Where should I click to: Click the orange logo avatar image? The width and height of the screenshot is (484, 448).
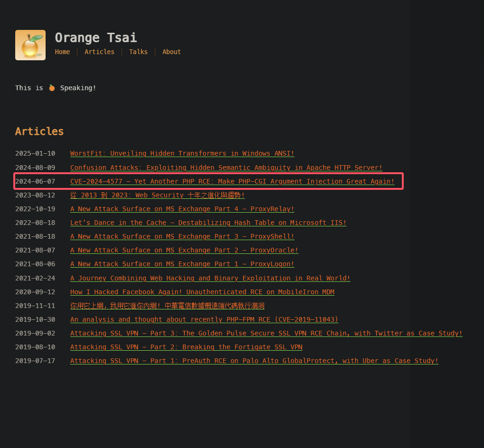click(x=30, y=45)
